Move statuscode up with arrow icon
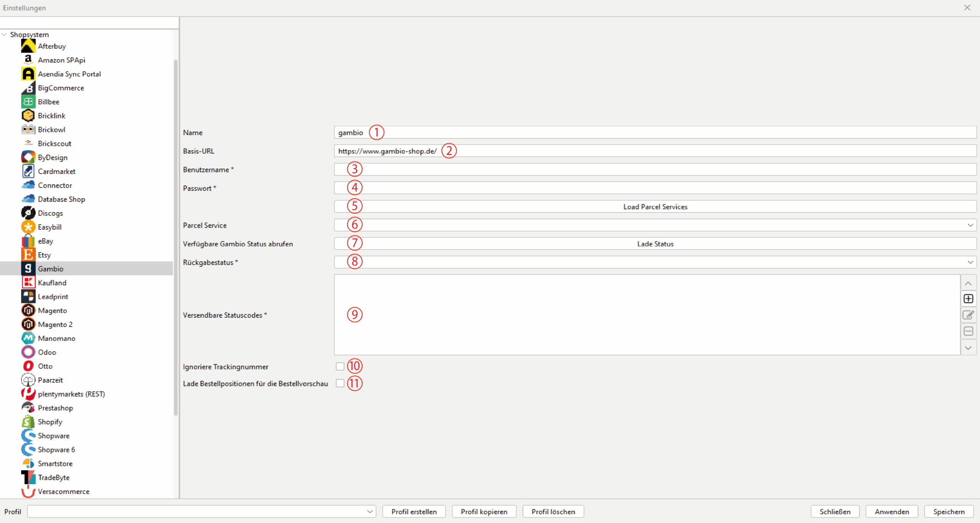This screenshot has height=523, width=980. click(968, 283)
